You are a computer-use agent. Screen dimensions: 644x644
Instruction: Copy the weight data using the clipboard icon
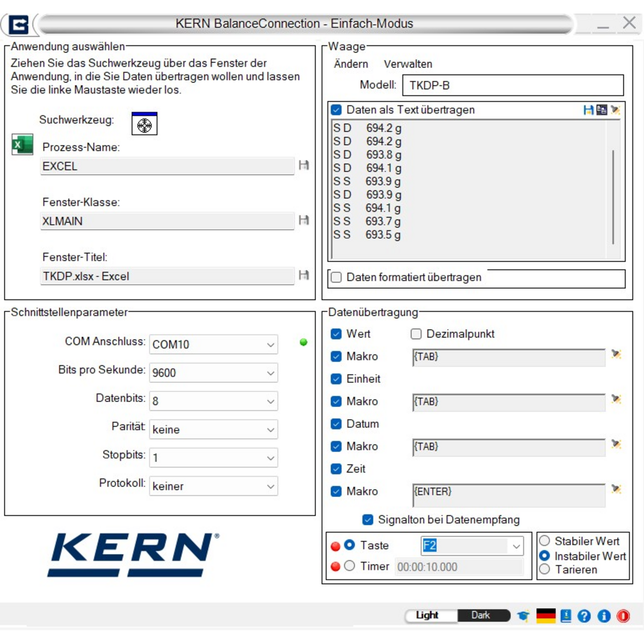601,110
